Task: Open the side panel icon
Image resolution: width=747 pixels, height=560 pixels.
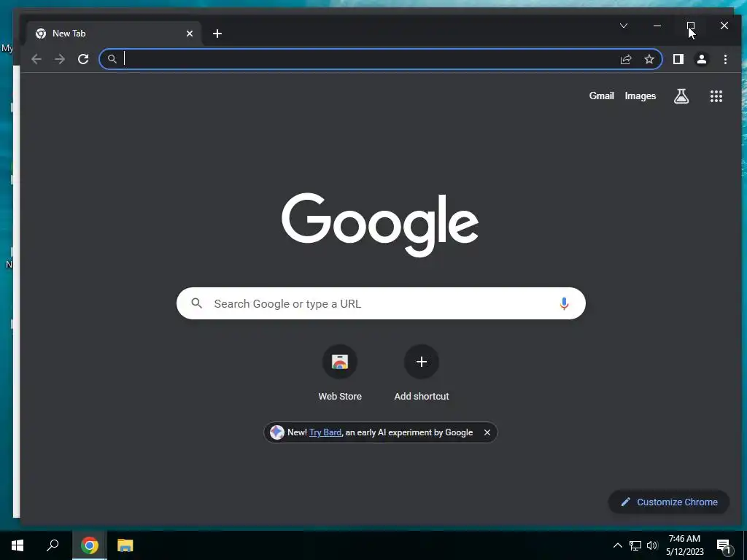Action: [678, 59]
